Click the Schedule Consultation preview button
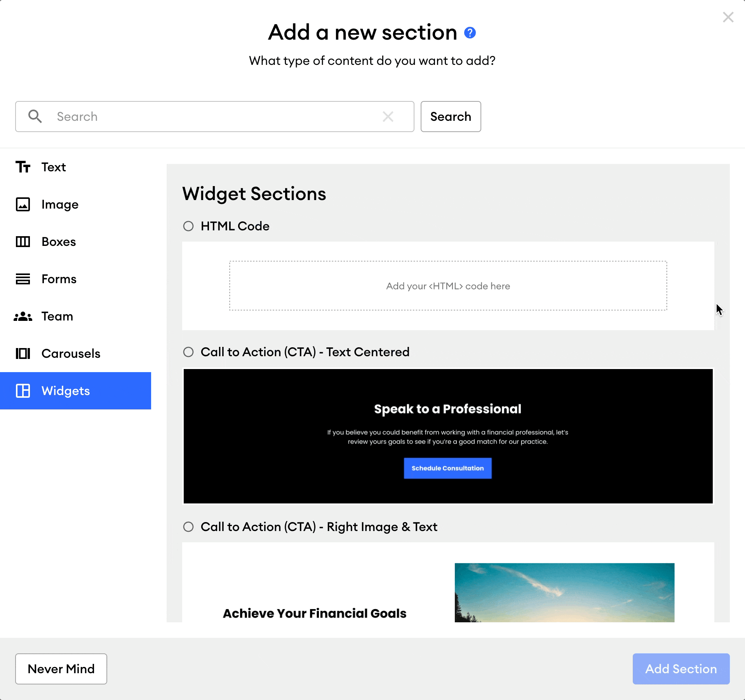745x700 pixels. [447, 468]
